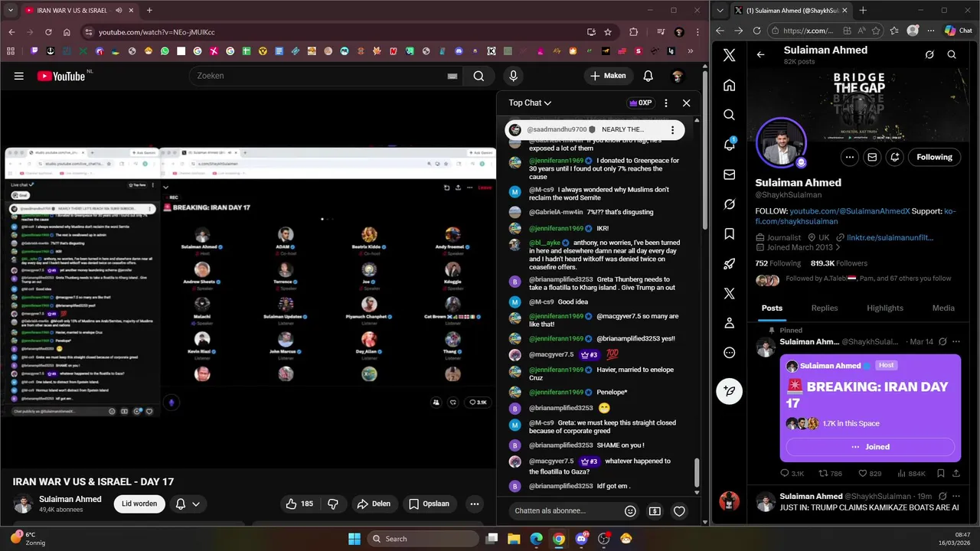The height and width of the screenshot is (551, 980).
Task: Expand the subscription notification bell dropdown
Action: pyautogui.click(x=188, y=504)
